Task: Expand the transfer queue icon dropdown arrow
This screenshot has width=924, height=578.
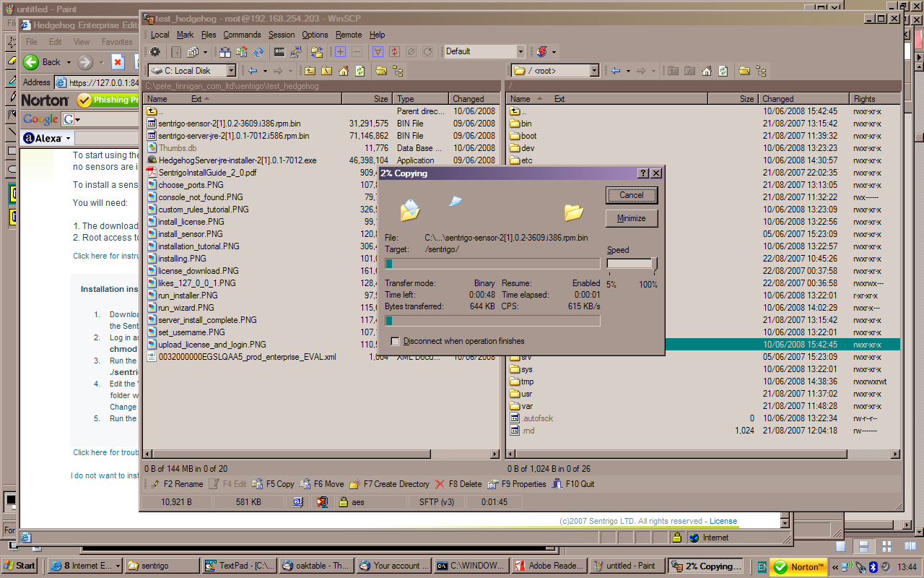Action: (206, 51)
